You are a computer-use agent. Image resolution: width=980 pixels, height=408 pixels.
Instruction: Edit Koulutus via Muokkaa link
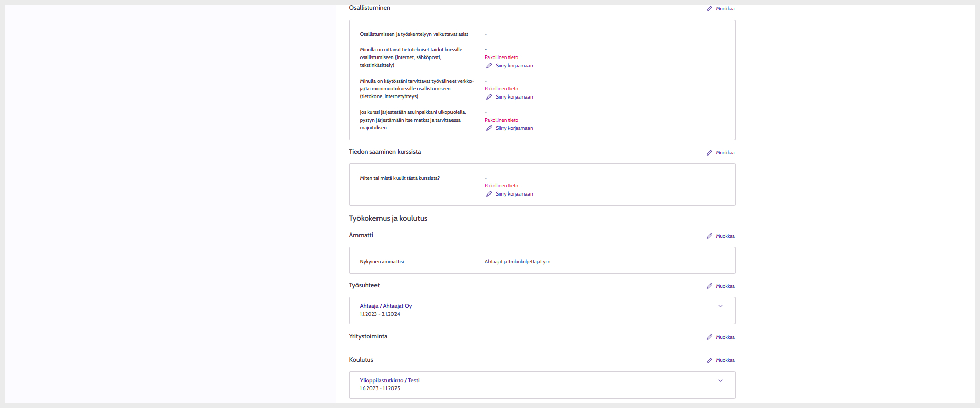725,360
